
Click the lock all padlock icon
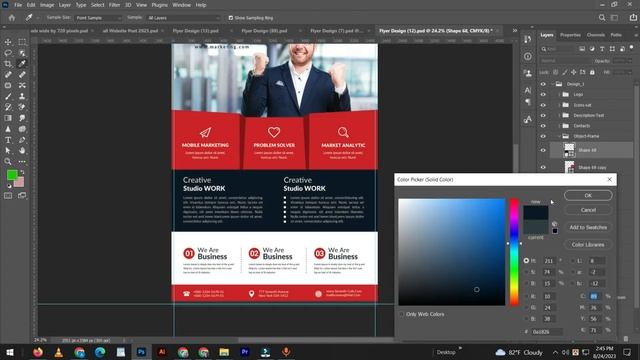point(592,72)
